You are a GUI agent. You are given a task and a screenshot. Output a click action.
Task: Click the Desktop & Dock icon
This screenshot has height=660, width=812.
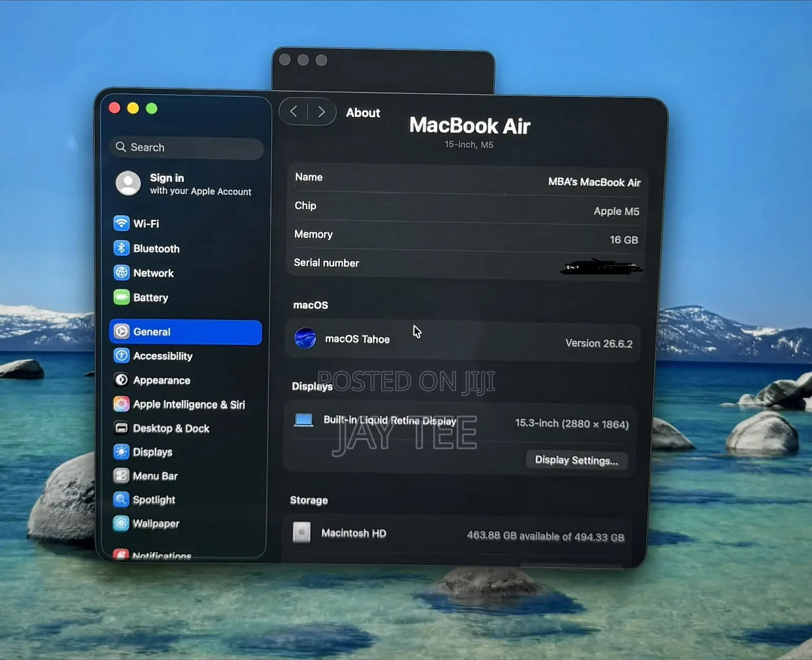click(x=121, y=428)
